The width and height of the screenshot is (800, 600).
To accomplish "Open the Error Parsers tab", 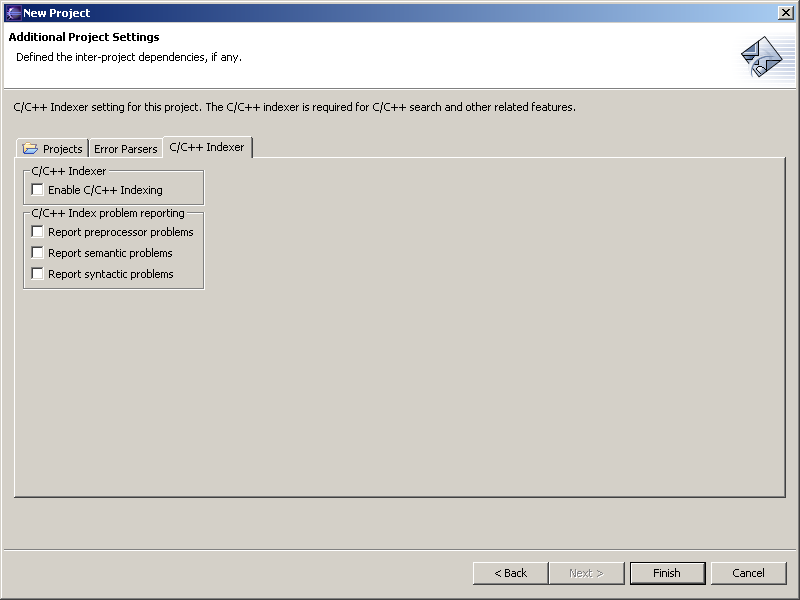I will coord(126,149).
